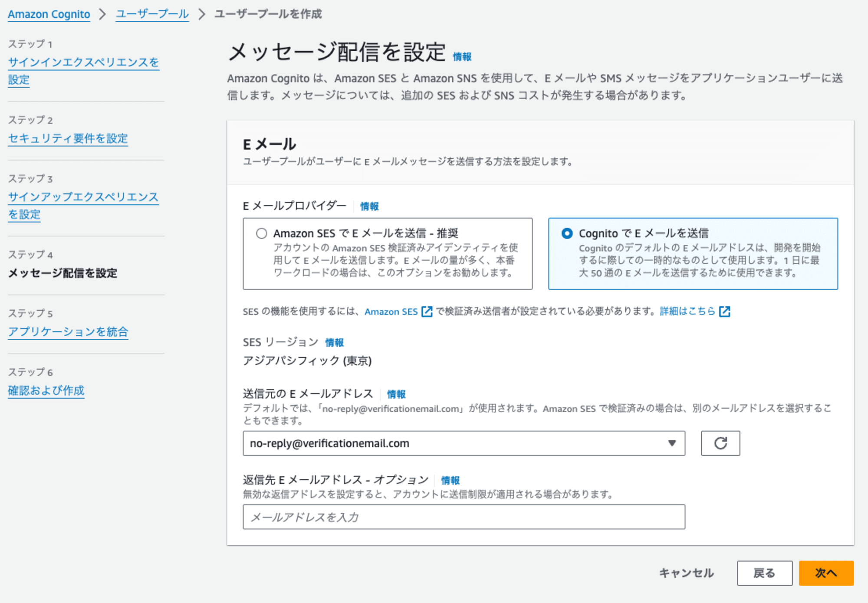
Task: Click ユーザープールを作成 breadcrumb text
Action: click(268, 14)
